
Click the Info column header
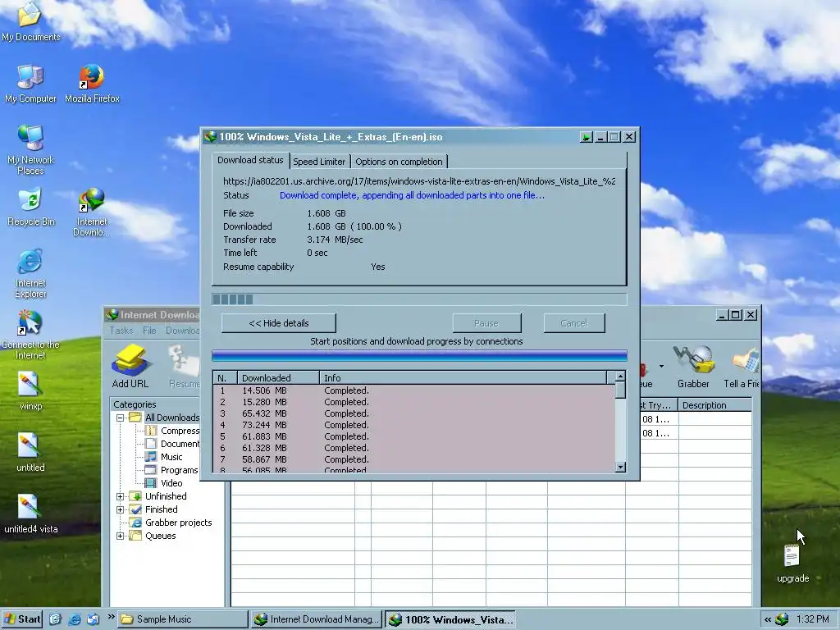(463, 377)
